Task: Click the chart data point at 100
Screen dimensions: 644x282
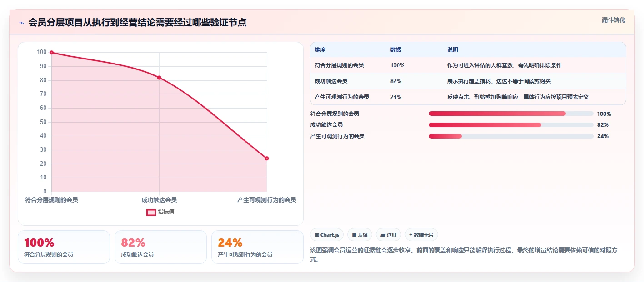Action: tap(51, 53)
